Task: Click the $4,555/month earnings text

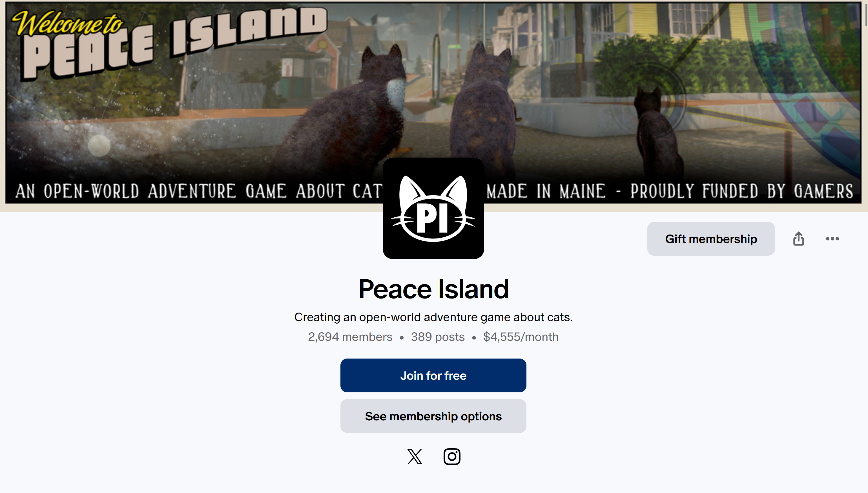Action: pyautogui.click(x=521, y=337)
